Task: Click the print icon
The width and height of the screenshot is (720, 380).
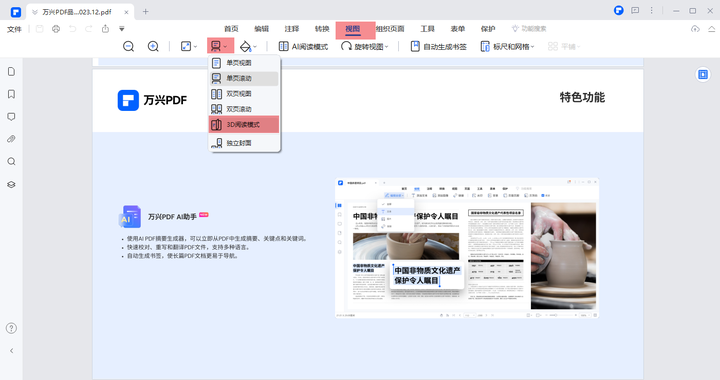Action: pos(56,29)
